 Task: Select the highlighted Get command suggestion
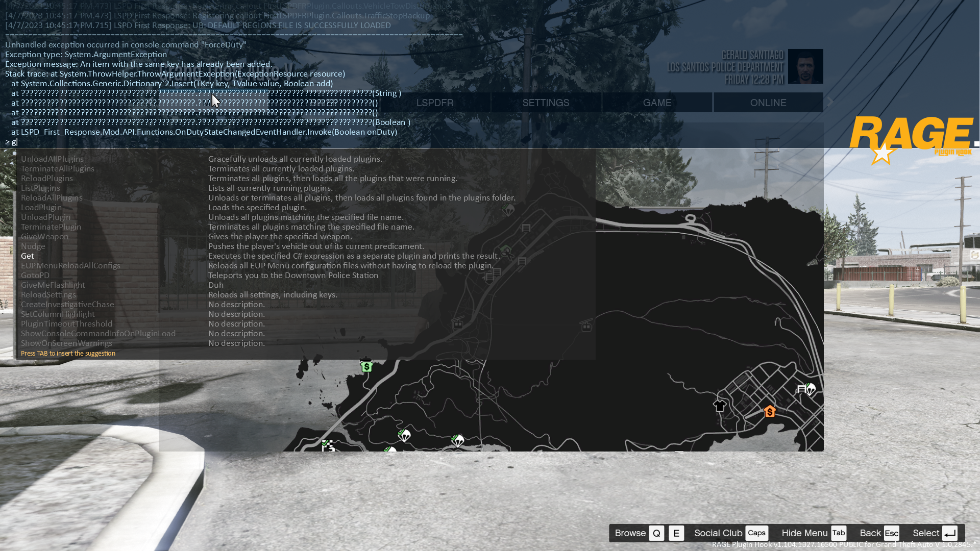coord(28,256)
